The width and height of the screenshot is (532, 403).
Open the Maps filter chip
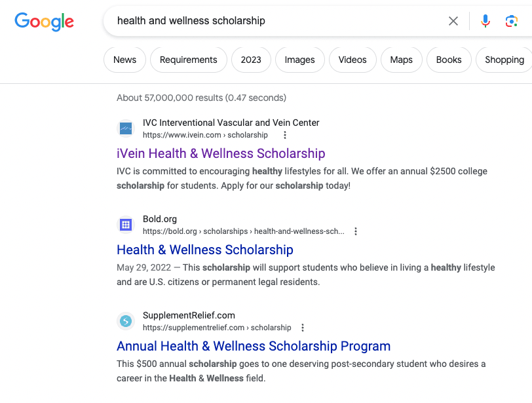click(x=402, y=60)
